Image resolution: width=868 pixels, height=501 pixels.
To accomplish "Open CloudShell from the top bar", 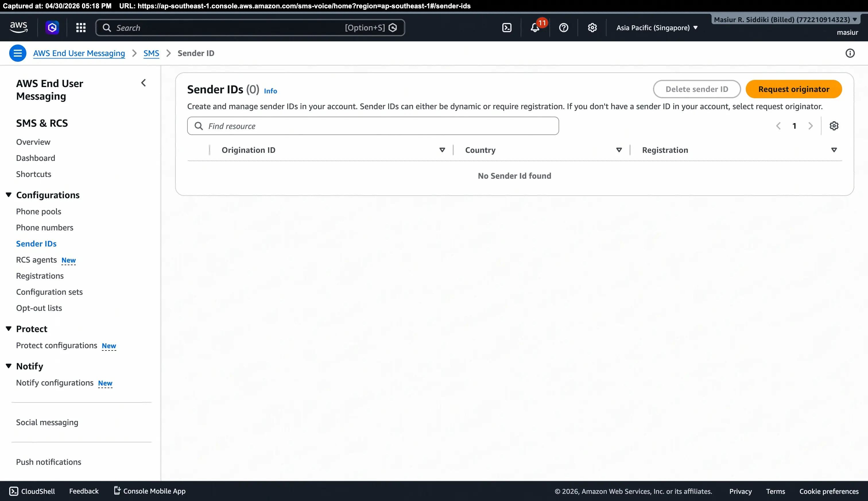I will point(507,28).
